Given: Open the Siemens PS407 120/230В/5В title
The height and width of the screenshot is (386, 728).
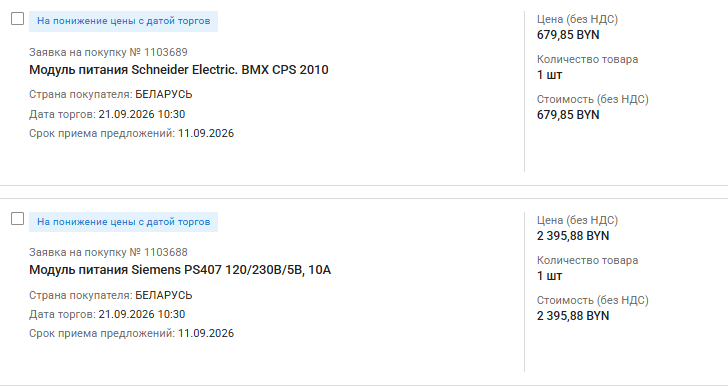Looking at the screenshot, I should click(x=180, y=270).
